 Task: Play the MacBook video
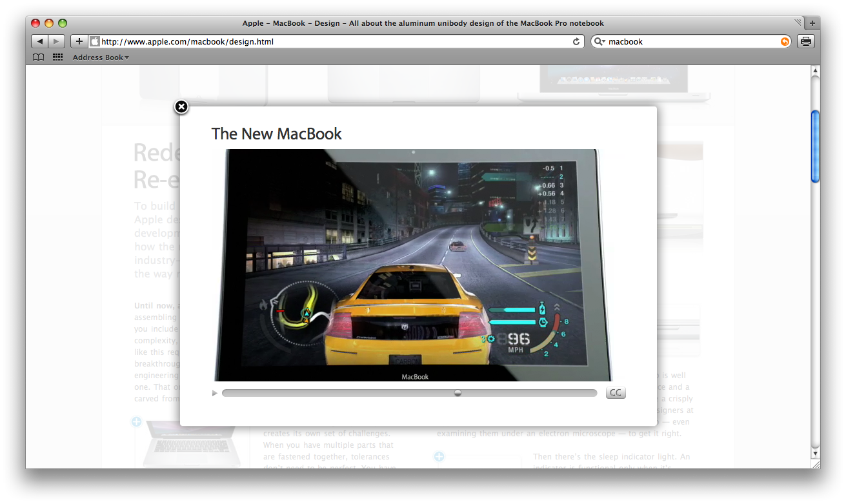click(x=215, y=393)
